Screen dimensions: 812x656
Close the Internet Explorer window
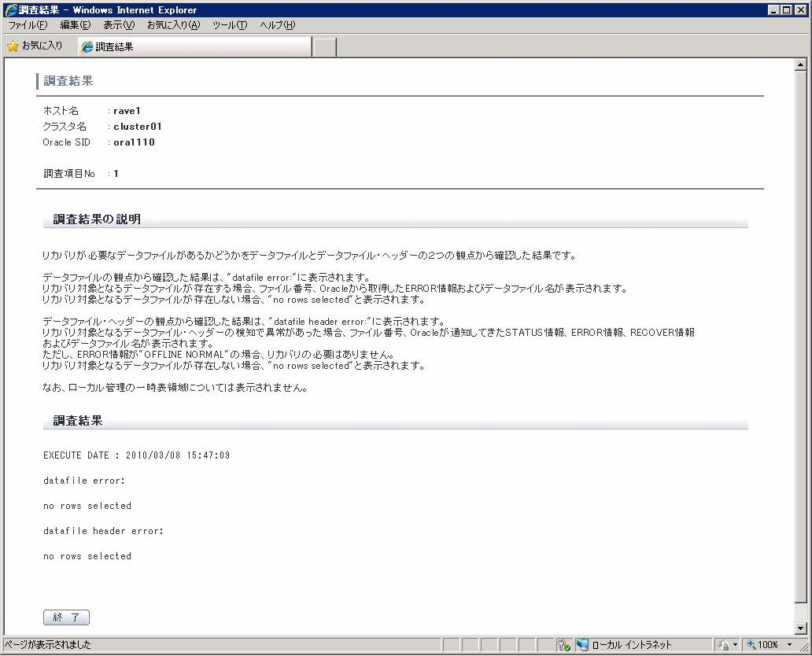[x=802, y=9]
